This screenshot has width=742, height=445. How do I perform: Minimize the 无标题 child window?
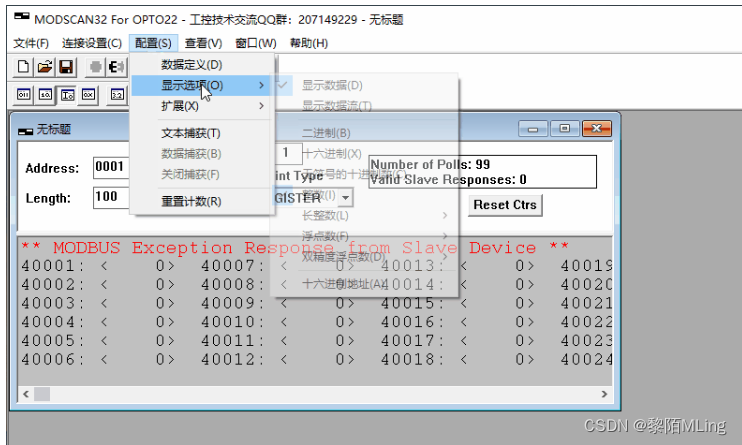pos(533,129)
